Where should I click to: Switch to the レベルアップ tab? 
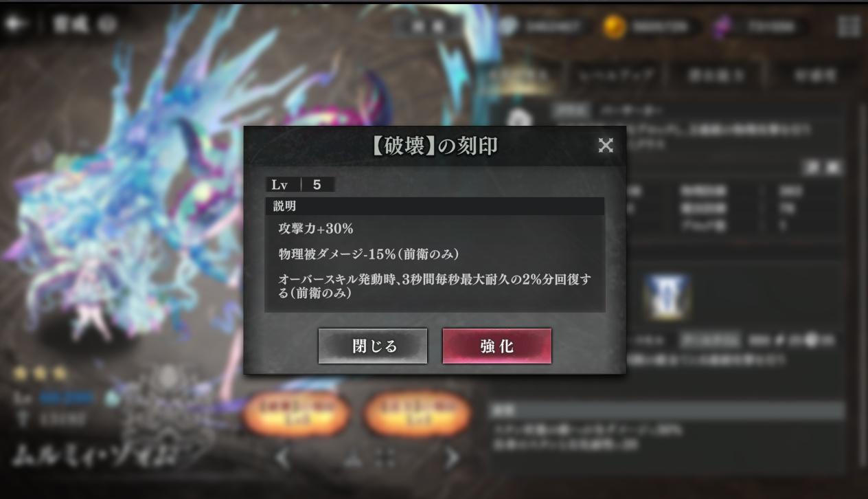616,75
